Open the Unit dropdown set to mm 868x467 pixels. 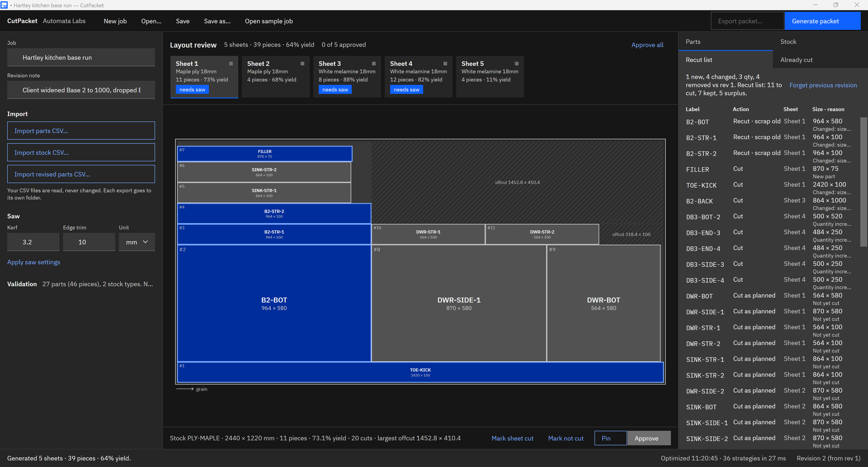click(x=137, y=242)
